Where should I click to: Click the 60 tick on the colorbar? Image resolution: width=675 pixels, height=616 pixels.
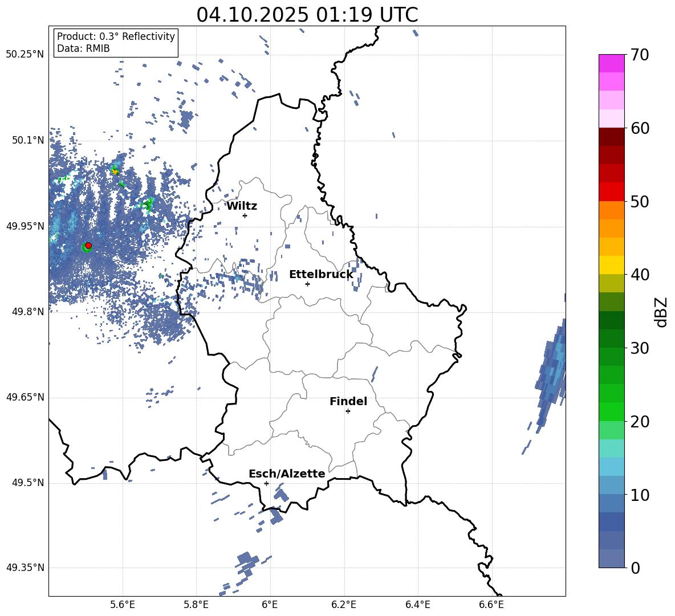tap(640, 128)
